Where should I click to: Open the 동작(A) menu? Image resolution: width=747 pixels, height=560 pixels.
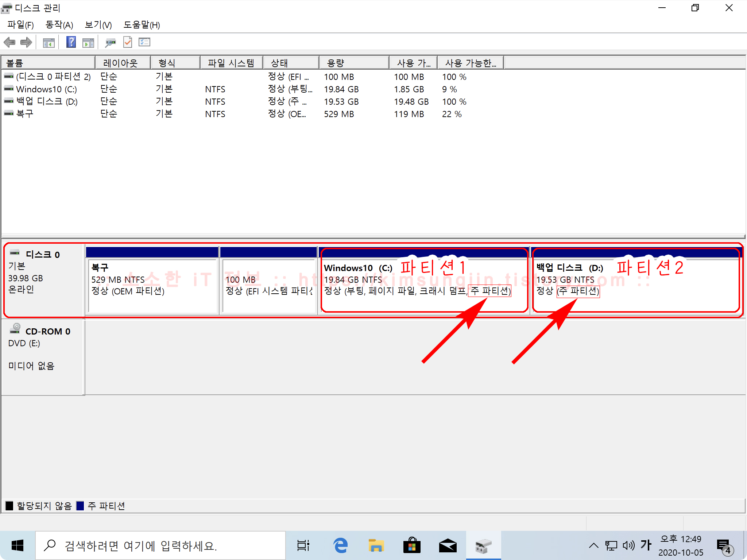[59, 25]
